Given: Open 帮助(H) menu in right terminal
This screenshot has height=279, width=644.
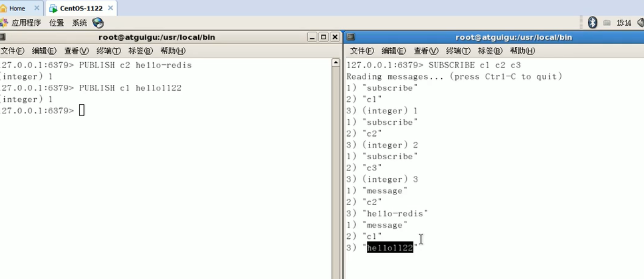Looking at the screenshot, I should (x=523, y=51).
